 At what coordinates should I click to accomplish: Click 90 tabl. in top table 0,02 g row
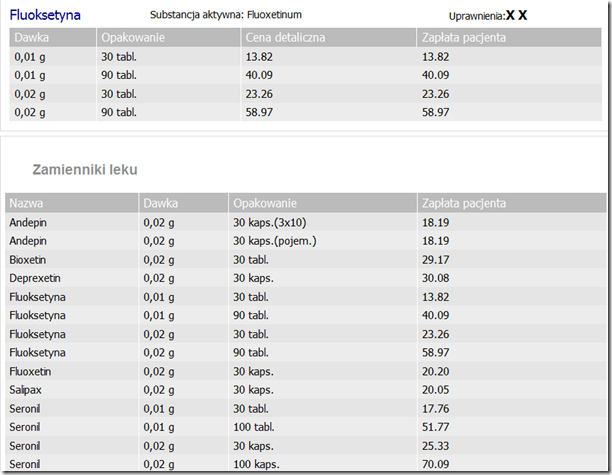click(119, 112)
